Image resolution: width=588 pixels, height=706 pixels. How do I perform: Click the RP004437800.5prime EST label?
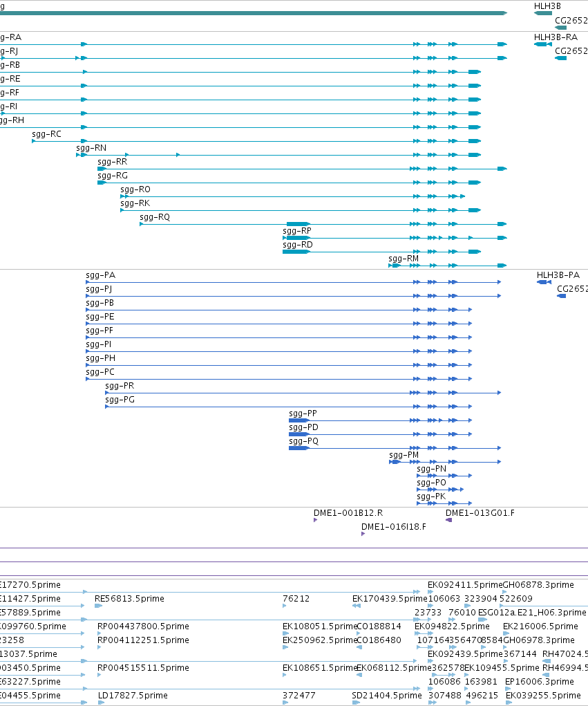point(143,626)
